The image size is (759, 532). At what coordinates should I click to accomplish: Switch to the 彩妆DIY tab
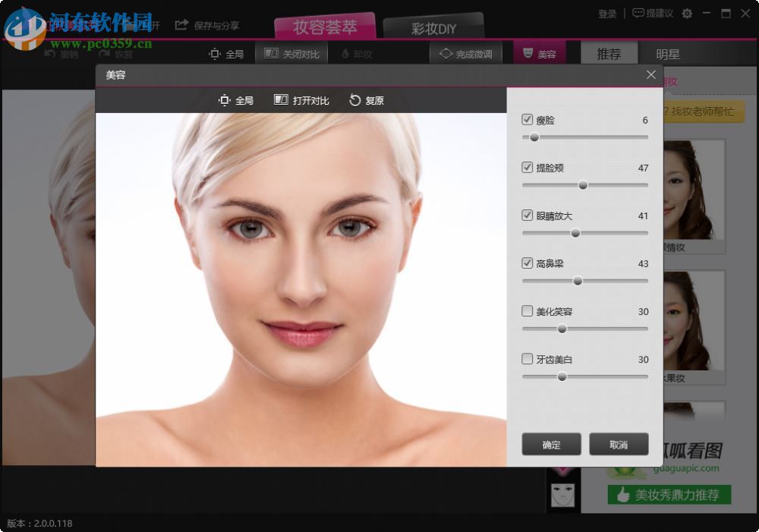[433, 28]
